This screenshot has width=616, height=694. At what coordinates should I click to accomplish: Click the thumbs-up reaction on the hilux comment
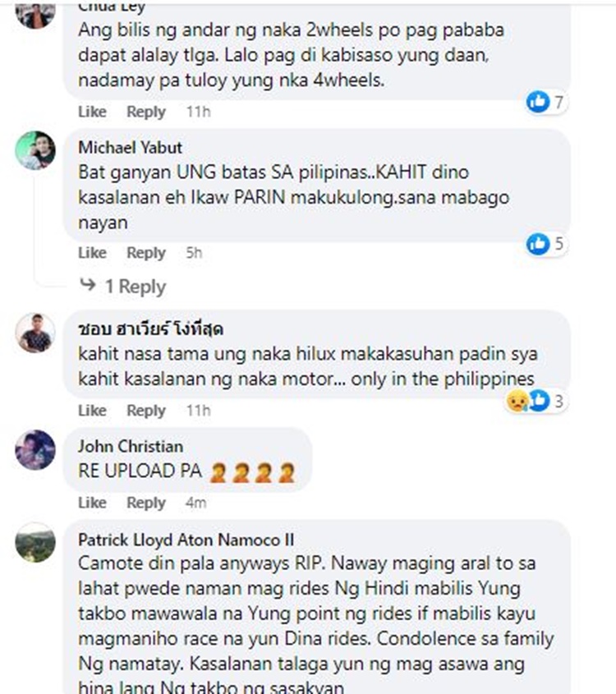pos(539,401)
